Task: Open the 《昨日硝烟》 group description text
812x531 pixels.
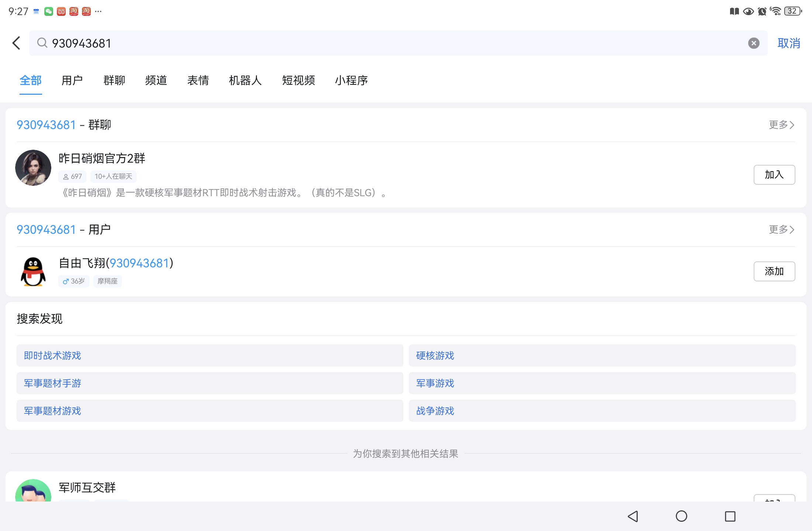Action: [x=224, y=193]
